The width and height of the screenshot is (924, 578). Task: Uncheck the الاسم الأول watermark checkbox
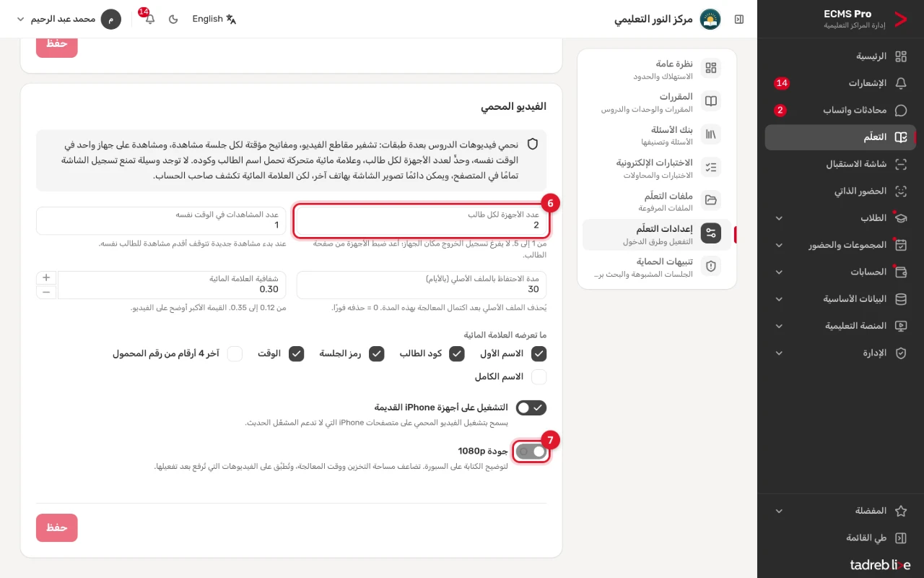point(539,354)
